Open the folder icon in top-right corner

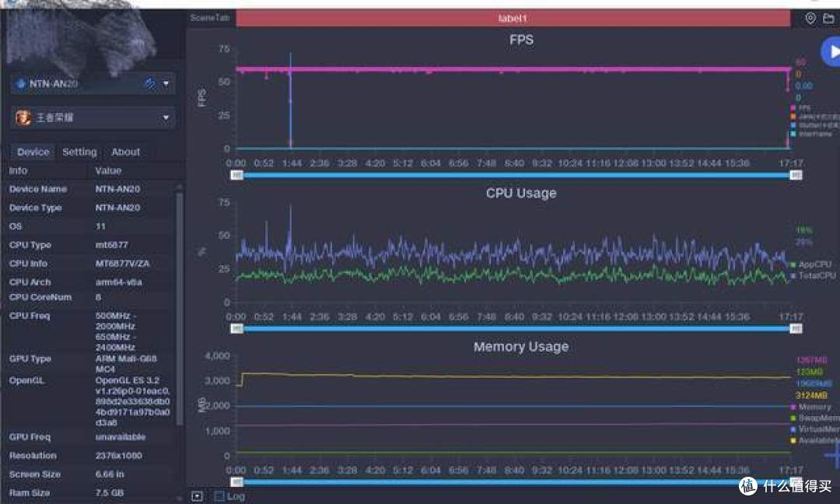pyautogui.click(x=828, y=18)
